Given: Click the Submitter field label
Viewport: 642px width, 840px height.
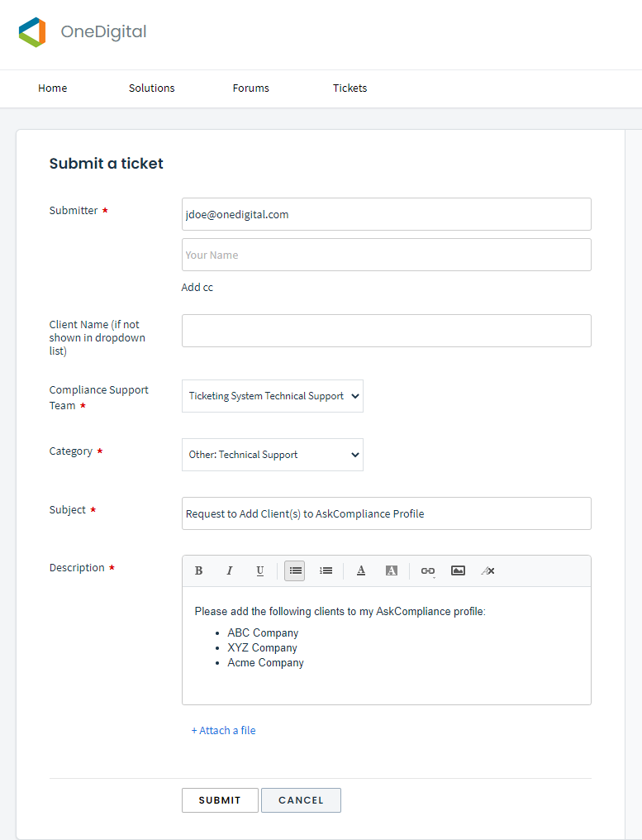Looking at the screenshot, I should (74, 211).
